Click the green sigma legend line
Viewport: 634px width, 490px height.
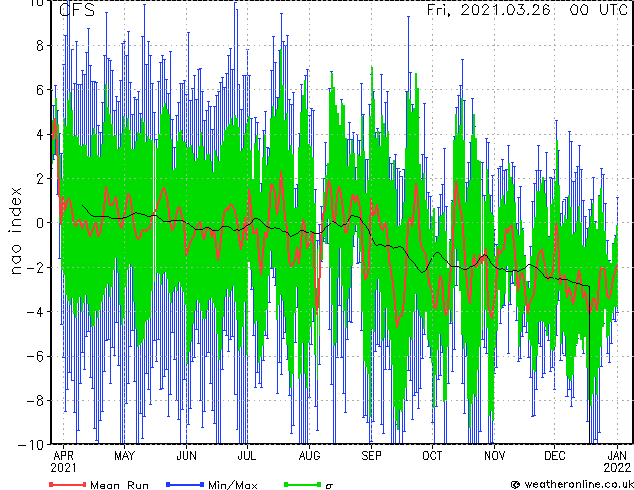pos(302,484)
